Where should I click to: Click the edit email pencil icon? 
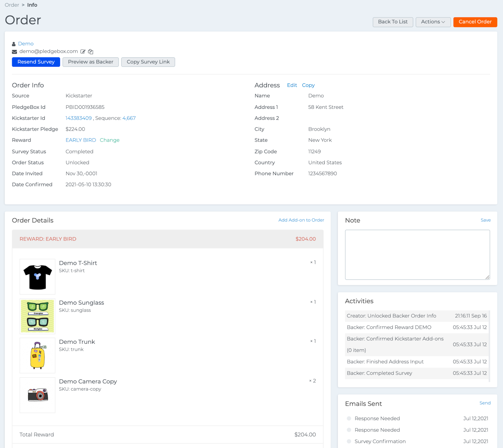[83, 52]
